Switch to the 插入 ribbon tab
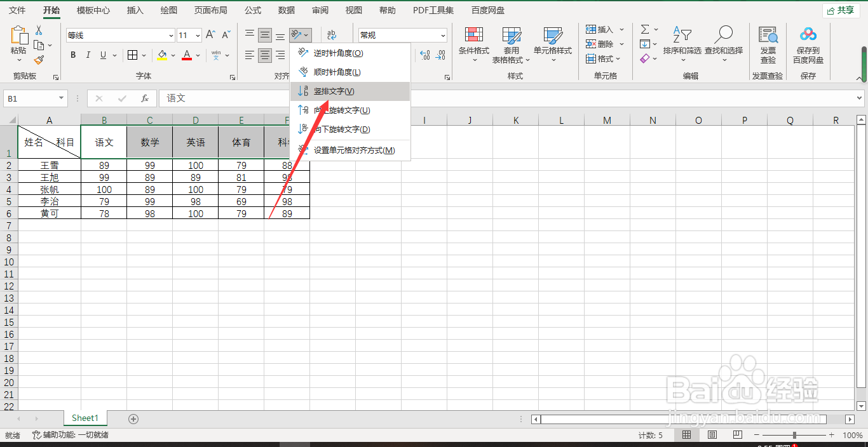 pos(135,10)
